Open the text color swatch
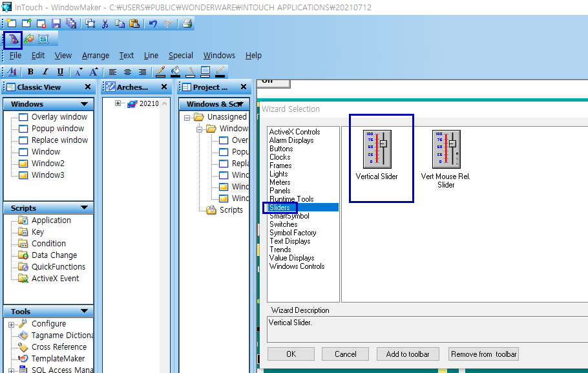Image resolution: width=588 pixels, height=373 pixels. click(191, 72)
